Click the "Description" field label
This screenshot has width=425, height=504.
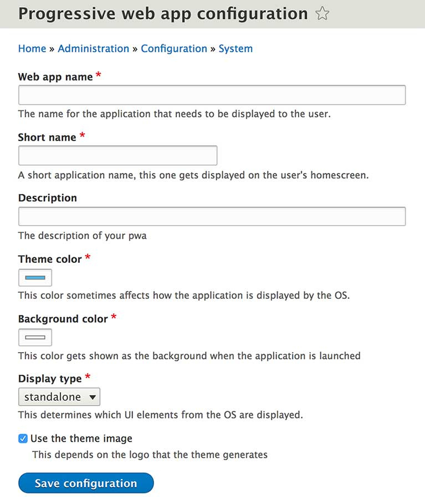click(x=48, y=198)
